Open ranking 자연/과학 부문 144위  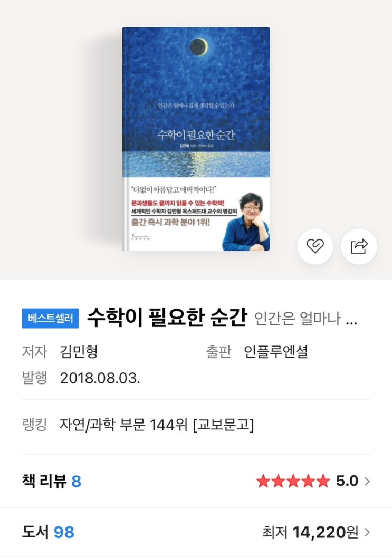[x=157, y=425]
